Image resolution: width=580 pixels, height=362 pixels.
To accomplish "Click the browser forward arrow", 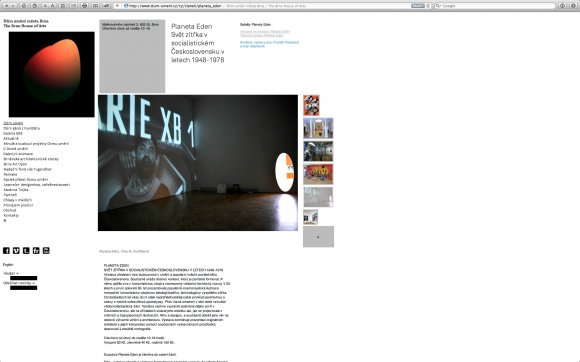I will click(x=14, y=6).
